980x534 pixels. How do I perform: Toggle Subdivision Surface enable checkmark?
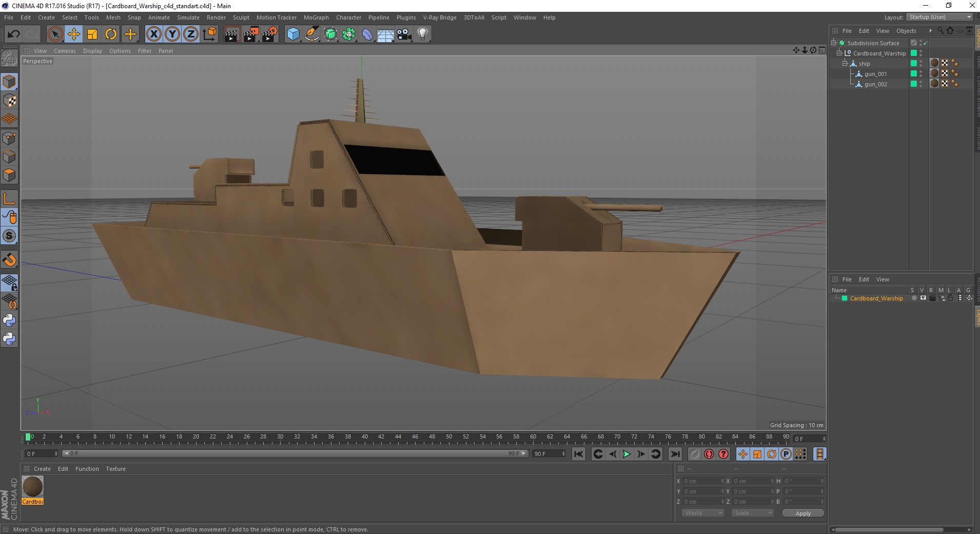tap(926, 43)
